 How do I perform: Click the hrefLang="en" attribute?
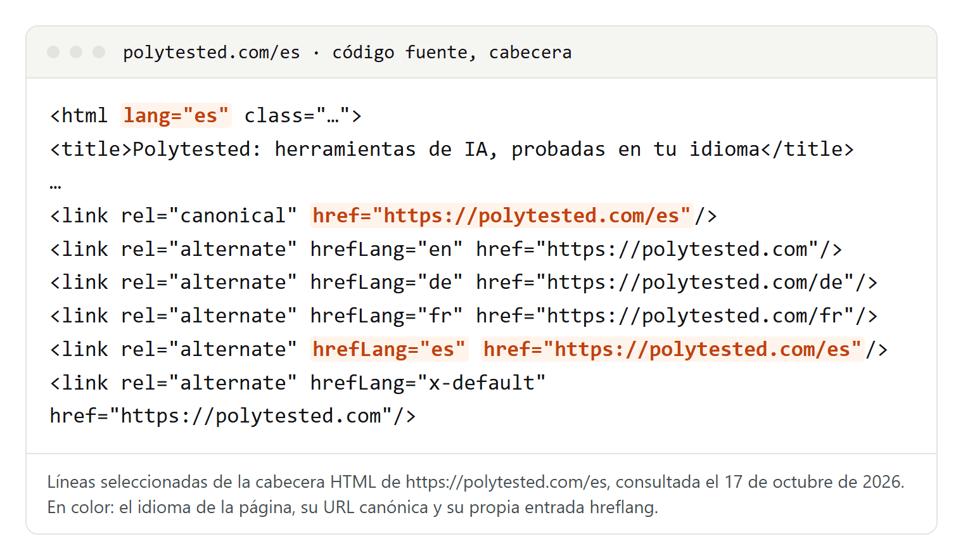tap(386, 249)
